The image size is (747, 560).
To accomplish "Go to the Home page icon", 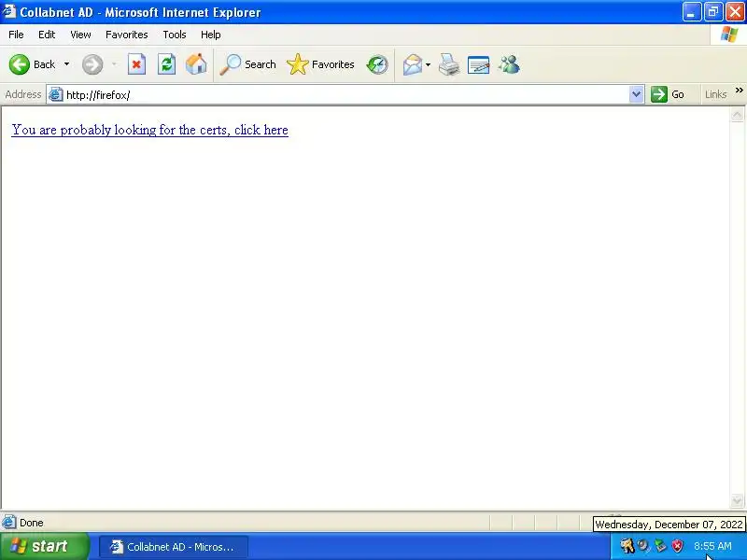I will pos(196,64).
